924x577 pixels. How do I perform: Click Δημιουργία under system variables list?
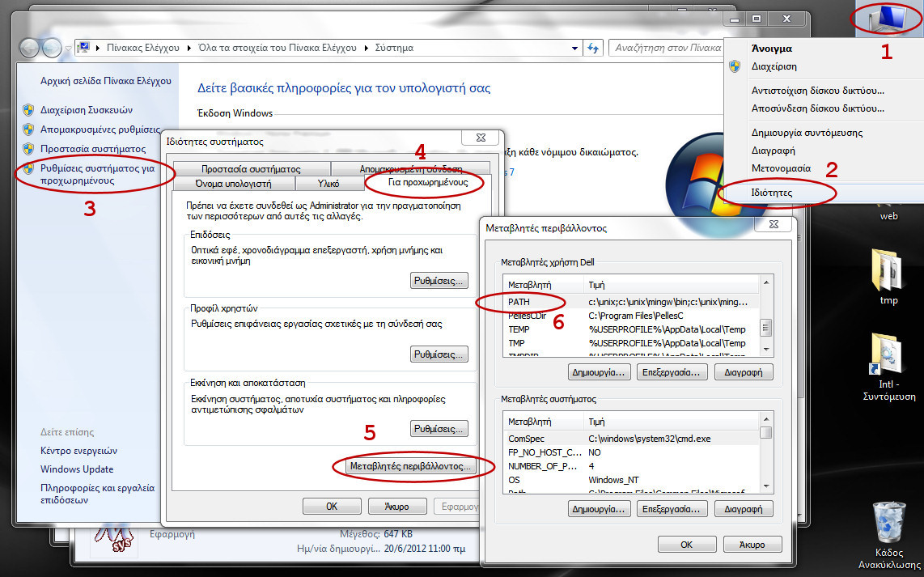600,509
